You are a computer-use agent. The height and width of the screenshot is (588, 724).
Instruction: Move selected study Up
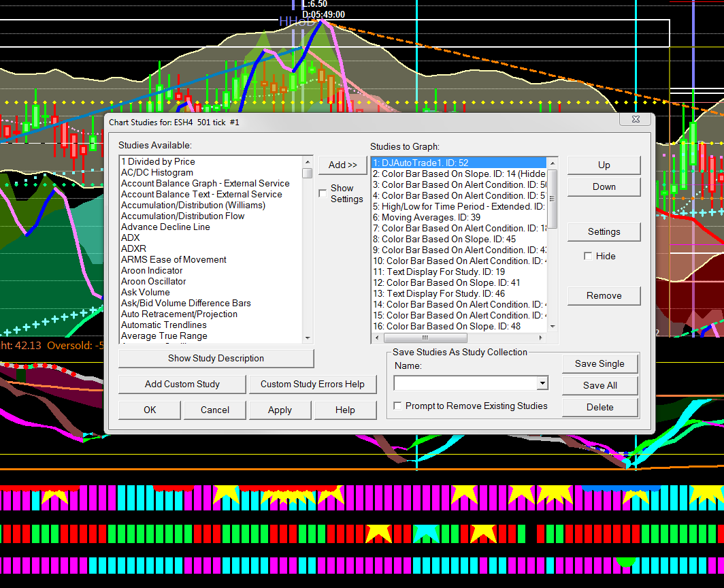pos(604,165)
